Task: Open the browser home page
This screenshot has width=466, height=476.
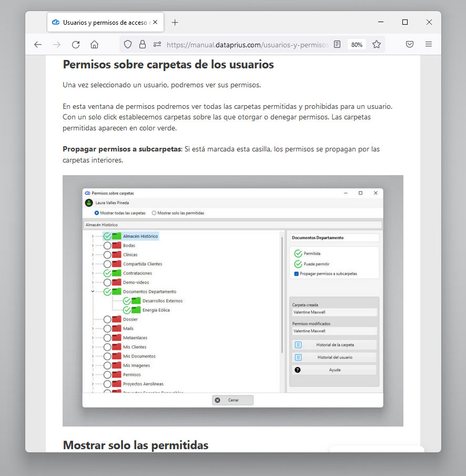Action: 95,45
